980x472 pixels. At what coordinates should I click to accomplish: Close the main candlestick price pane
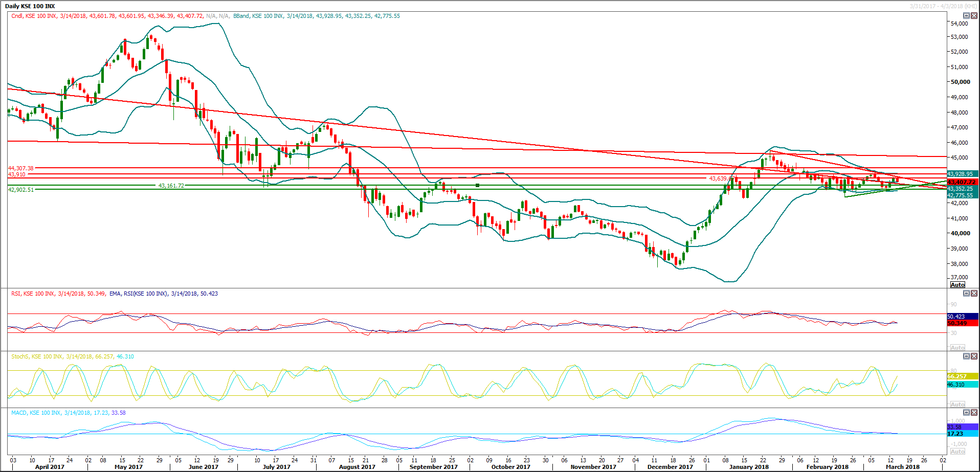(974, 16)
